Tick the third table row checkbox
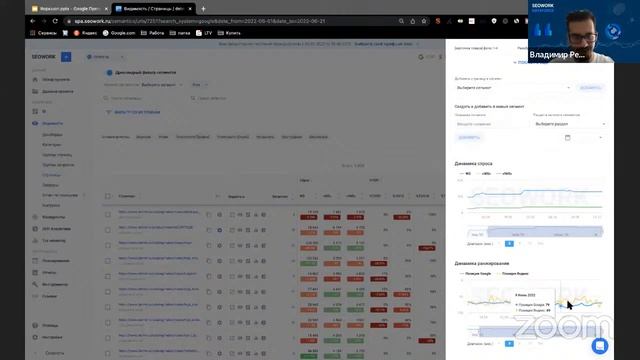This screenshot has height=360, width=640. 108,246
